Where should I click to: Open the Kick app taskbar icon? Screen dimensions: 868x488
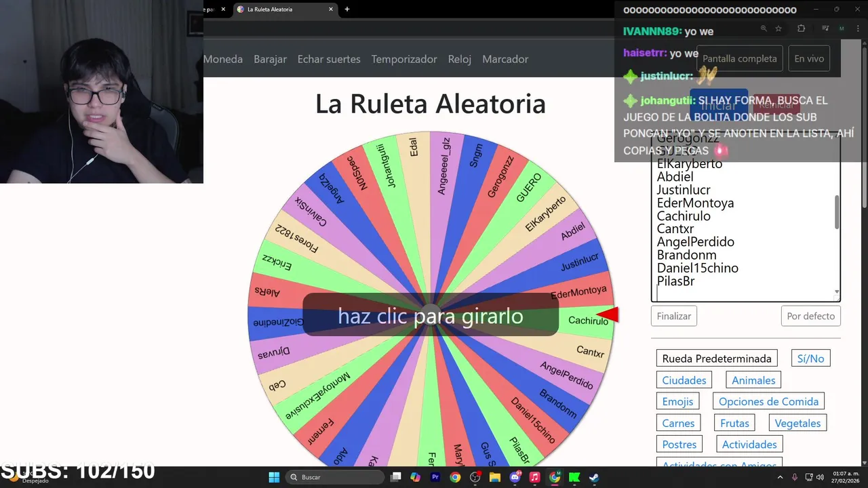(574, 477)
